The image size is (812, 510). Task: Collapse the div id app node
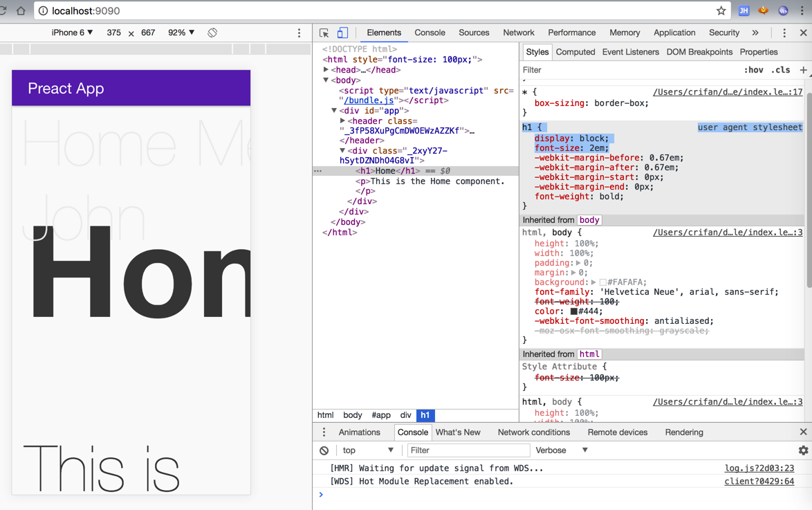(334, 111)
